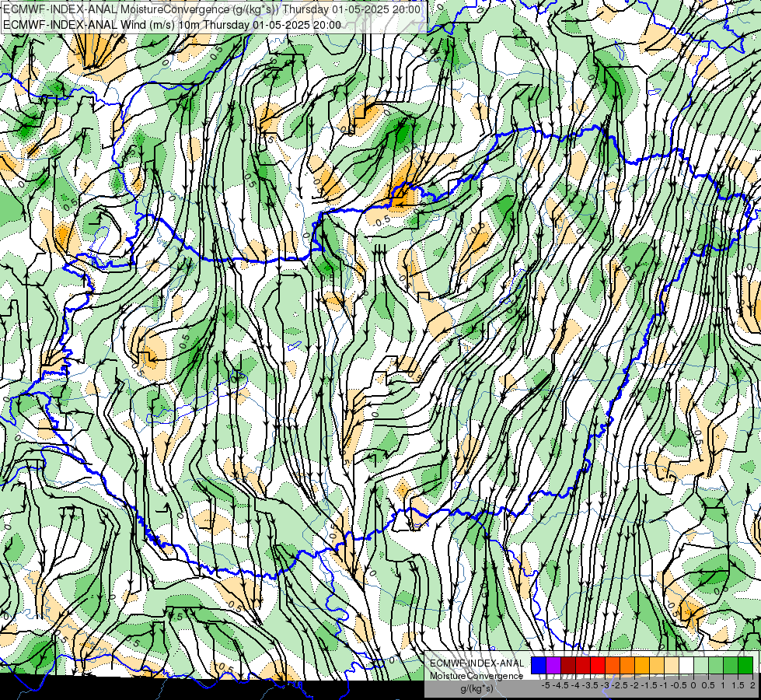Click the -5 legend scale value
761x700 pixels.
546,685
